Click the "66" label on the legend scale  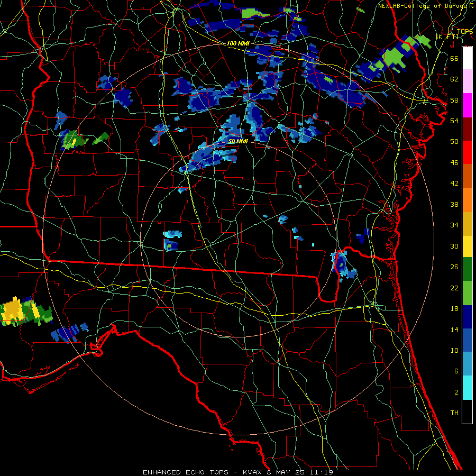coord(454,58)
